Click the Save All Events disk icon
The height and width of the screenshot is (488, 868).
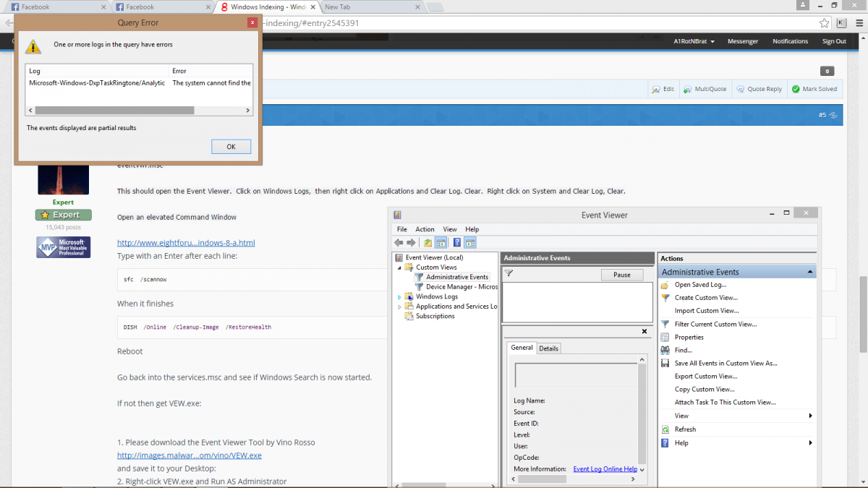click(x=665, y=363)
